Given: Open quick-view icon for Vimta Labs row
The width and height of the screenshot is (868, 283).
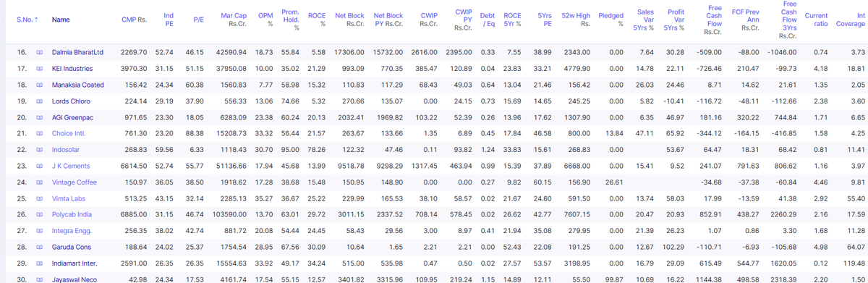Looking at the screenshot, I should point(39,198).
